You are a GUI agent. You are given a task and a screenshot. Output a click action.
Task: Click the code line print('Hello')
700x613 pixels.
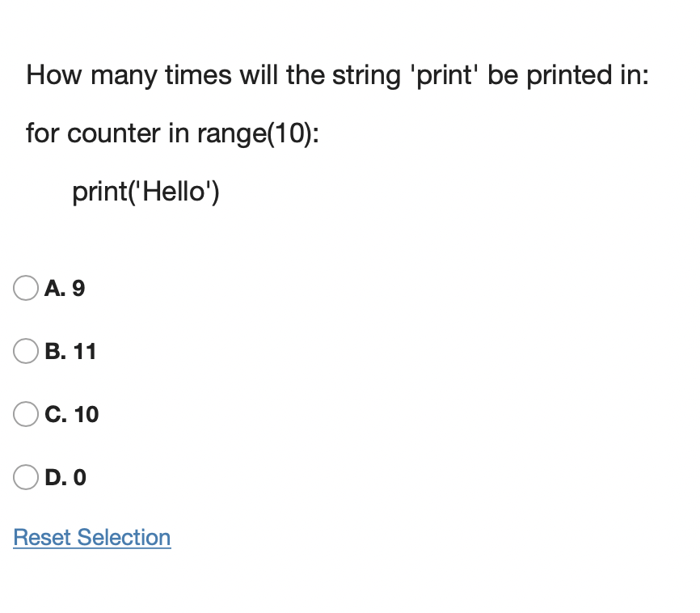click(145, 192)
